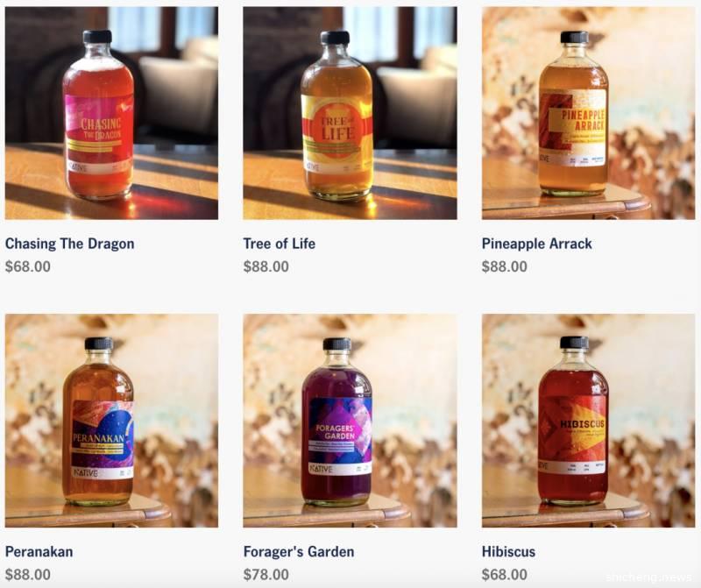701x588 pixels.
Task: Click the Chasing The Dragon title link
Action: click(70, 244)
